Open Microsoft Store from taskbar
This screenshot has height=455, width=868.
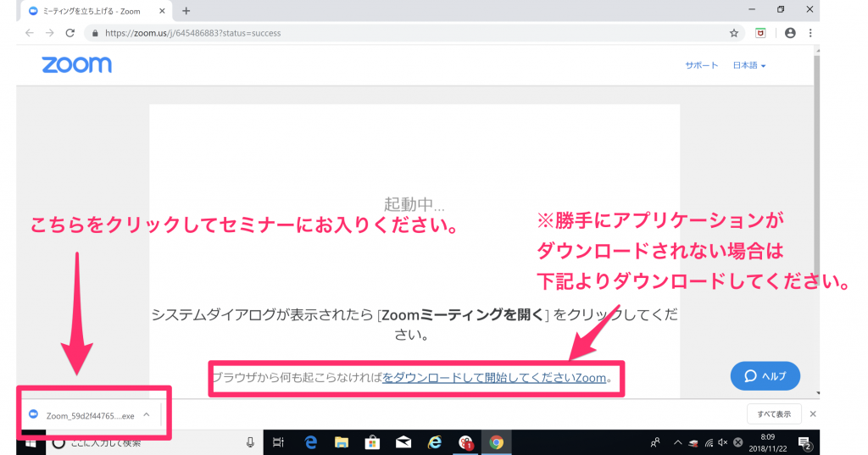(x=373, y=442)
